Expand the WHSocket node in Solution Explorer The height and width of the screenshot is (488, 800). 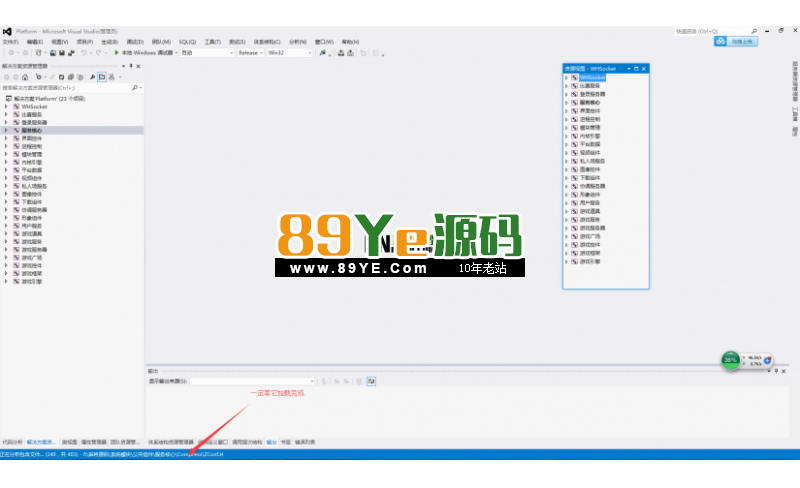coord(6,107)
